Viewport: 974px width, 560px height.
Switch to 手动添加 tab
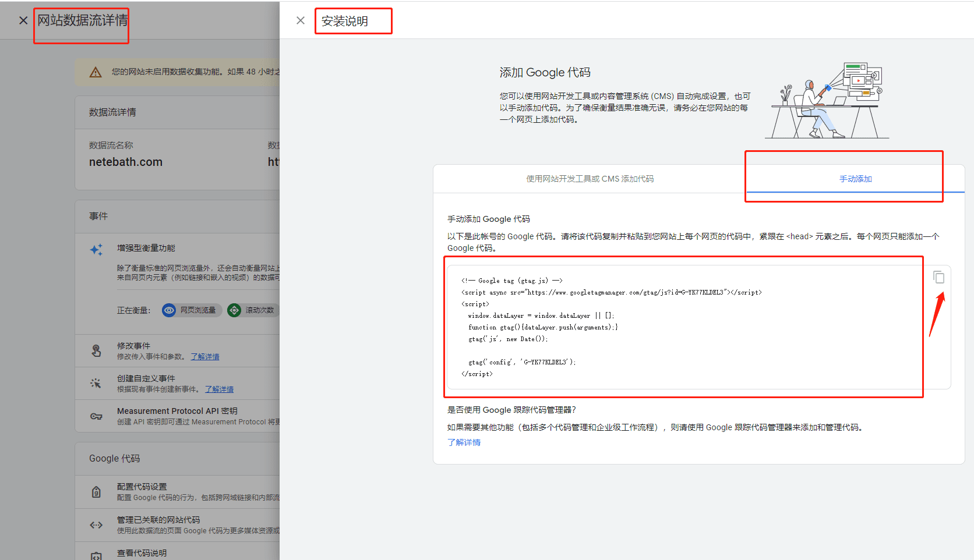tap(855, 179)
